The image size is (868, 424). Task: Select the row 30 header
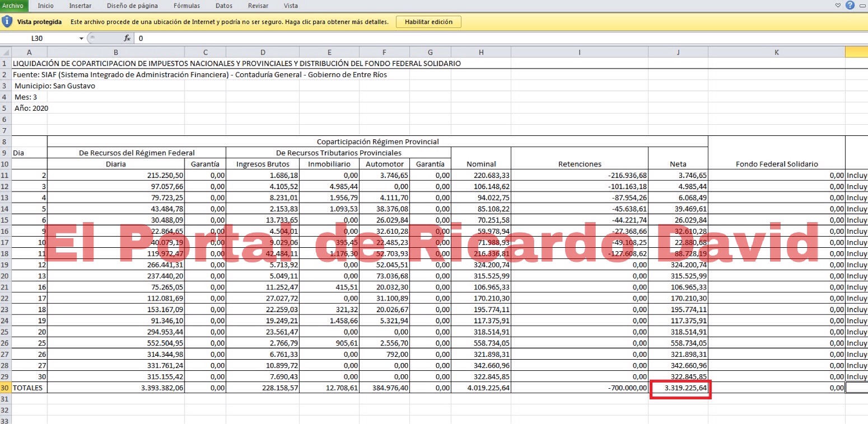(6, 388)
